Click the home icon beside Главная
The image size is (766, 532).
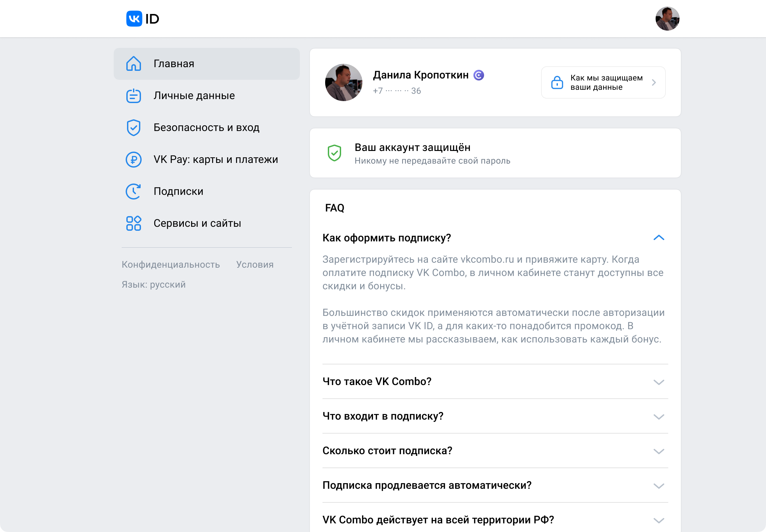(x=134, y=64)
